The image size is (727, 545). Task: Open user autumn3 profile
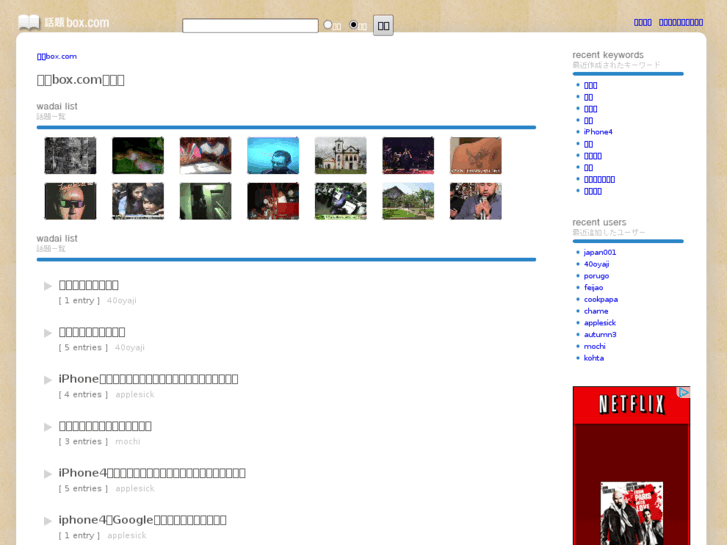tap(600, 334)
